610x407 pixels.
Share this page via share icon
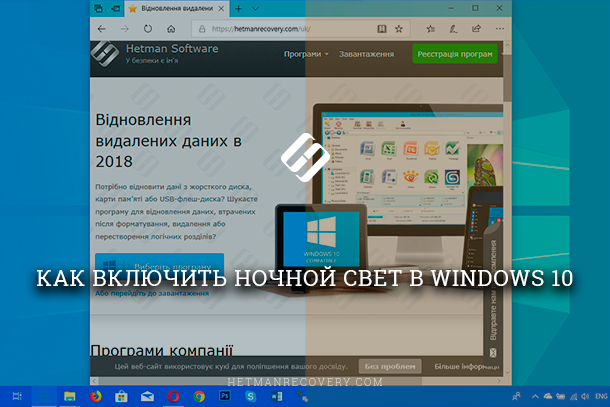pos(476,29)
